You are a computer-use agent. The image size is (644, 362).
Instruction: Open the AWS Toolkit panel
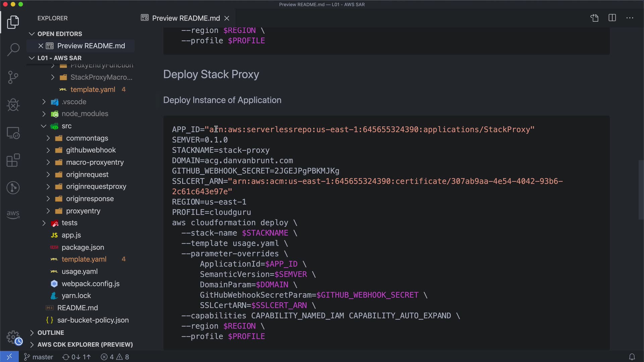point(13,214)
